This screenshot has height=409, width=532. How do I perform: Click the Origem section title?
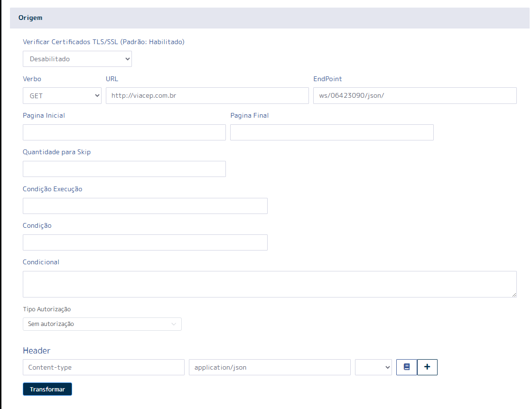[30, 18]
